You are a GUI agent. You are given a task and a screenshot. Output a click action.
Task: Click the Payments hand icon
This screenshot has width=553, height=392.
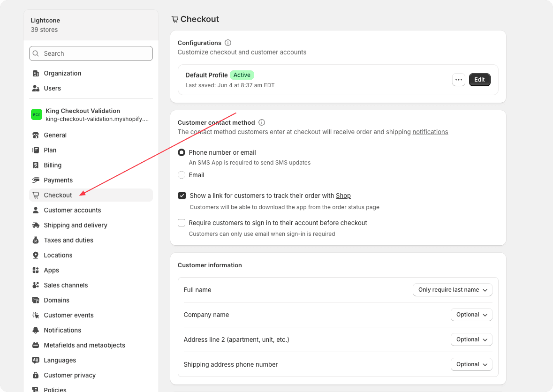(x=36, y=180)
